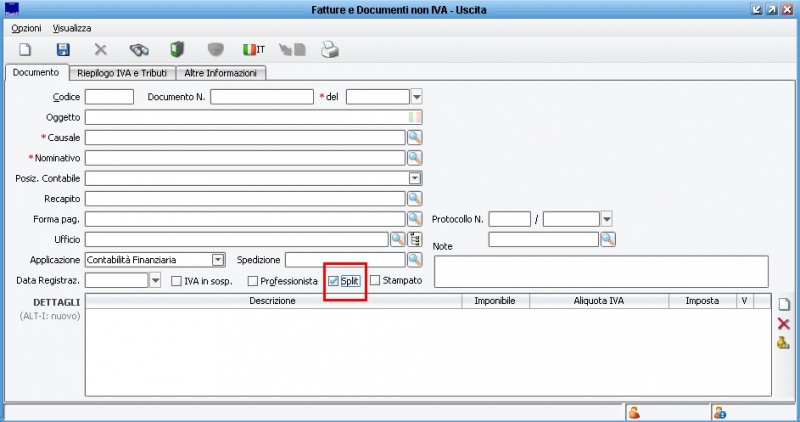Click into the Causale field
Viewport: 800px width, 422px height.
pyautogui.click(x=245, y=137)
